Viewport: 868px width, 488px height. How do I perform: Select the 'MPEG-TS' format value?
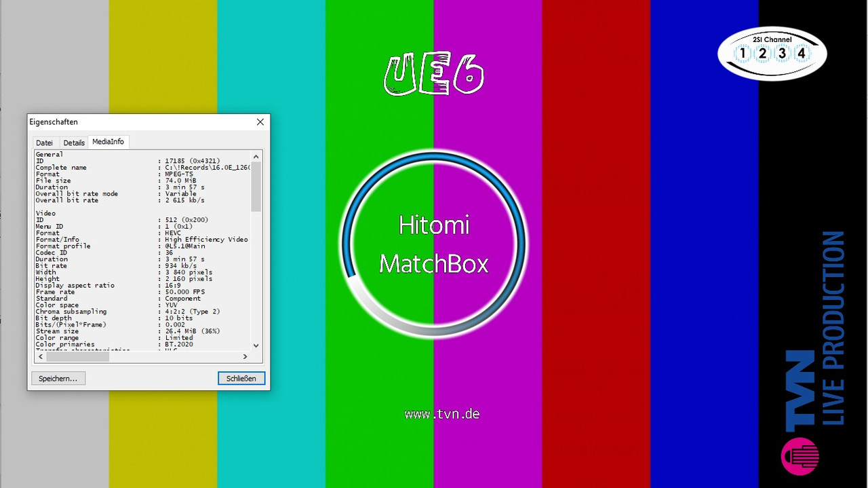pos(178,174)
